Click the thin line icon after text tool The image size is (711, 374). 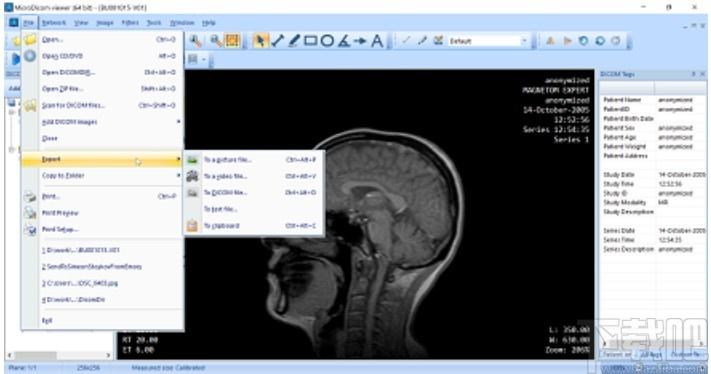[x=406, y=41]
